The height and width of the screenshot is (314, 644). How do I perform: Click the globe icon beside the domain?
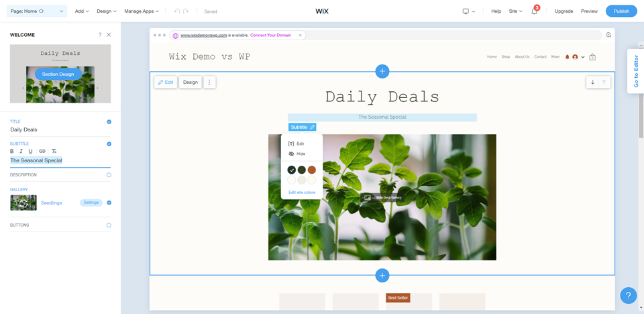point(175,36)
